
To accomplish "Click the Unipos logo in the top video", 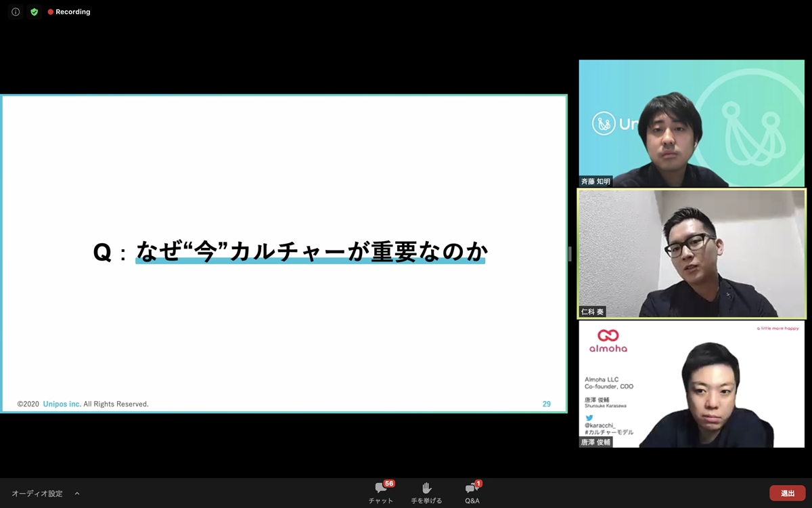I will point(614,124).
